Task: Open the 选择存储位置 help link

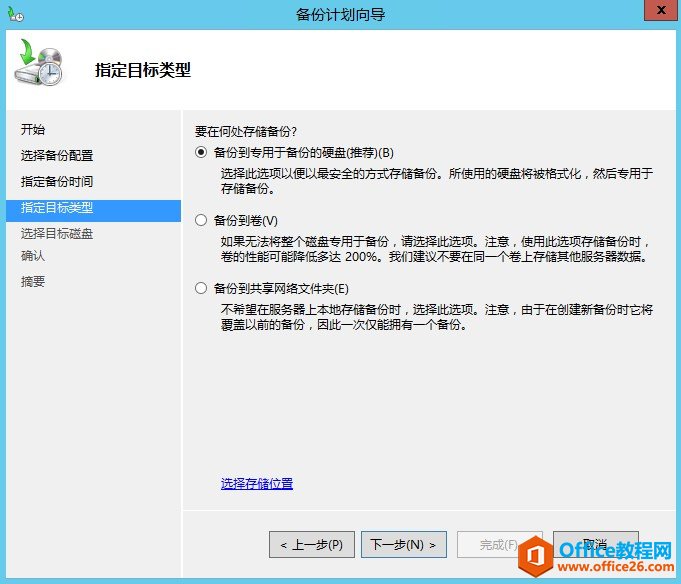Action: (257, 483)
